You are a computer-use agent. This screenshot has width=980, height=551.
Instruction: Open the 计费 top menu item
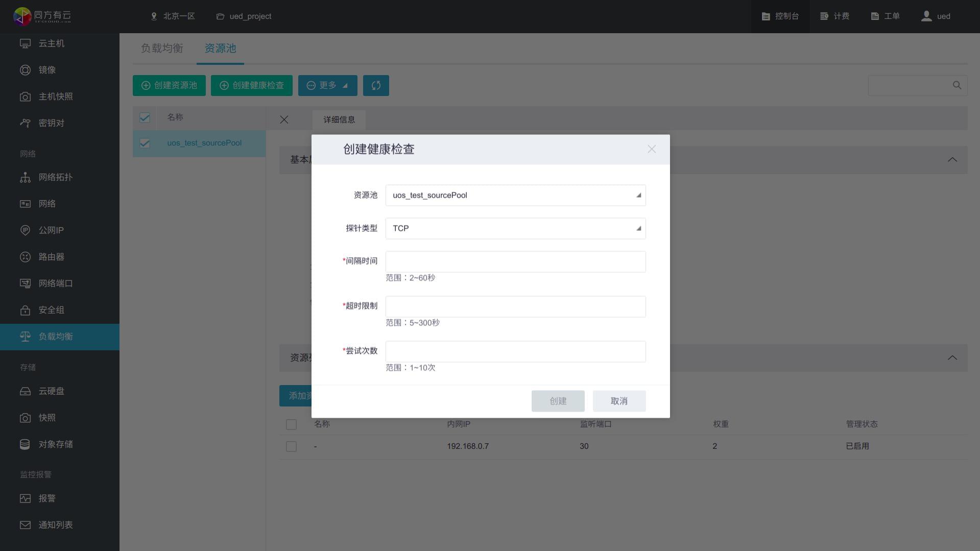[x=835, y=16]
